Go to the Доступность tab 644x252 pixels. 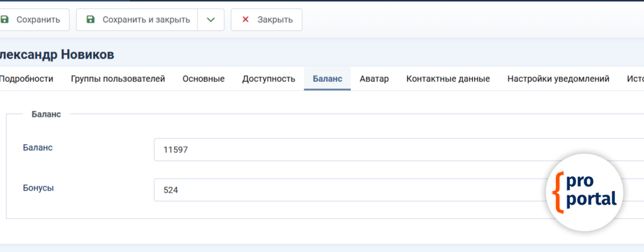pyautogui.click(x=269, y=79)
